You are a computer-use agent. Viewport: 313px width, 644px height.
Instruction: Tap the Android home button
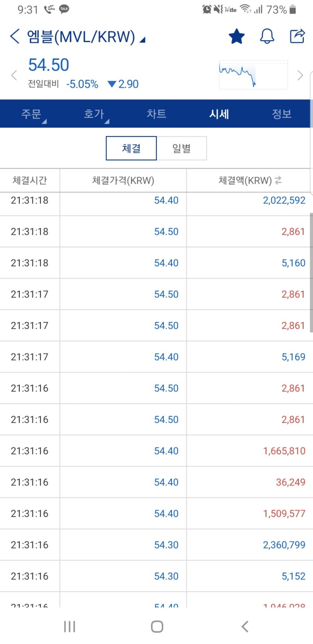click(157, 626)
